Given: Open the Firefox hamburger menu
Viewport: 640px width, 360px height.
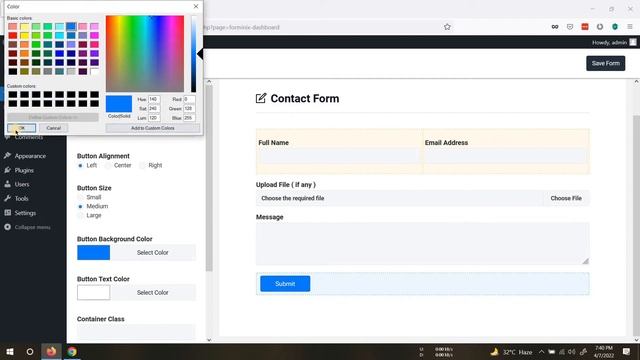Looking at the screenshot, I should [x=630, y=27].
